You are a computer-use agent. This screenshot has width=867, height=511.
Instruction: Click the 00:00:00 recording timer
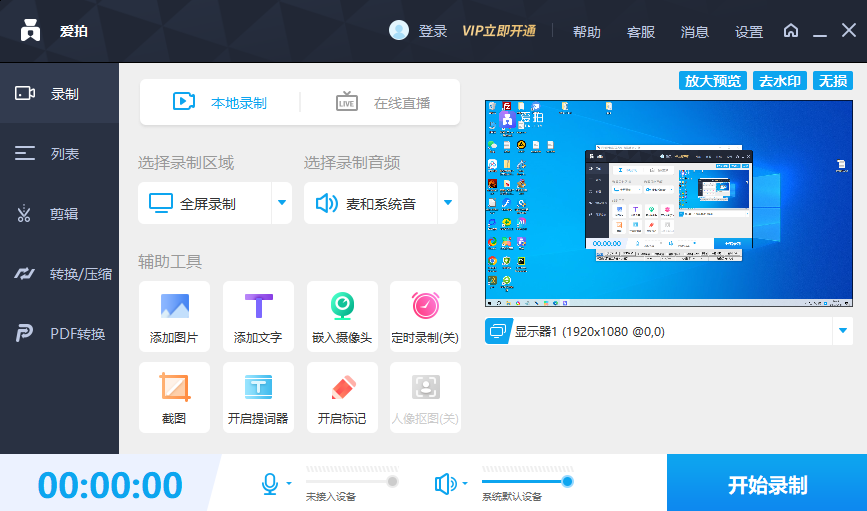pyautogui.click(x=110, y=485)
